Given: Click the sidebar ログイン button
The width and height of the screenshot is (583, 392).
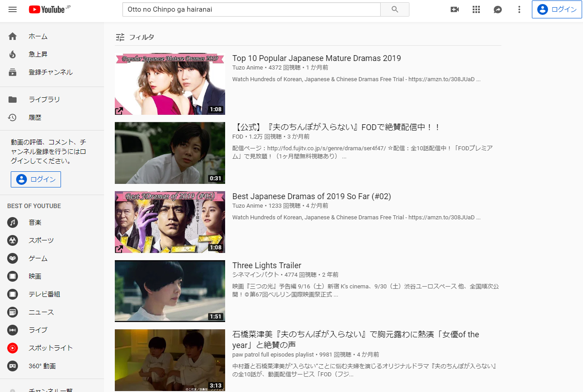Looking at the screenshot, I should tap(36, 179).
